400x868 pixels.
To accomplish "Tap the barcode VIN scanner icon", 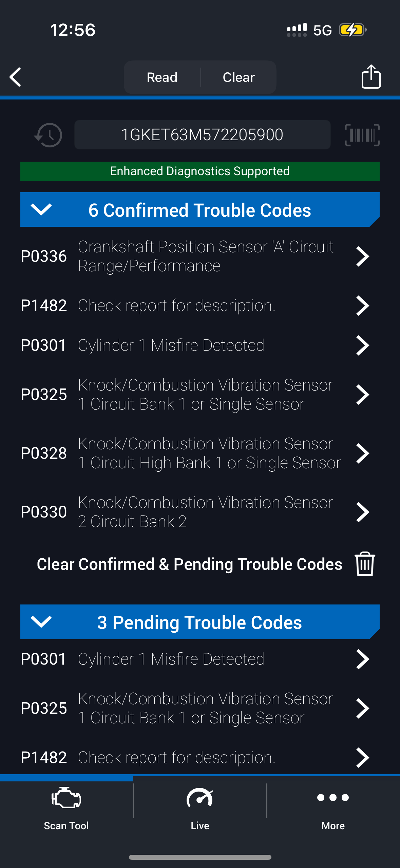I will (x=362, y=135).
